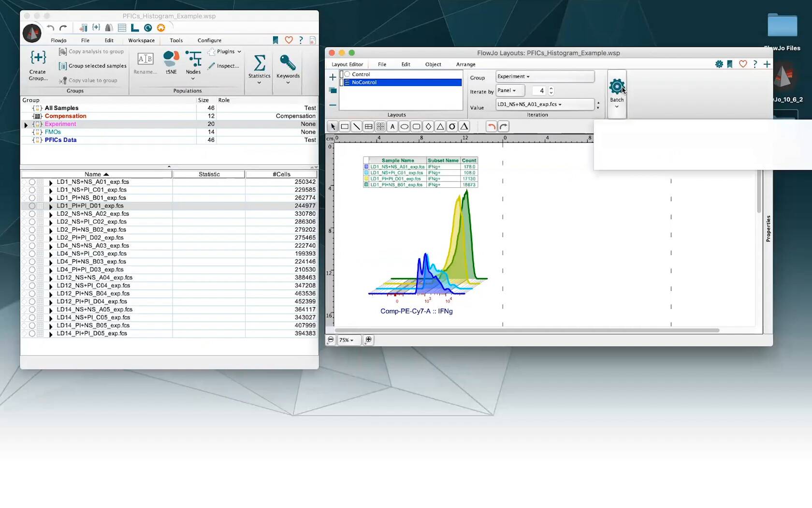Toggle circle next to LD2_PI+PI_D02_exp.fcs
The height and width of the screenshot is (508, 812).
coord(32,238)
